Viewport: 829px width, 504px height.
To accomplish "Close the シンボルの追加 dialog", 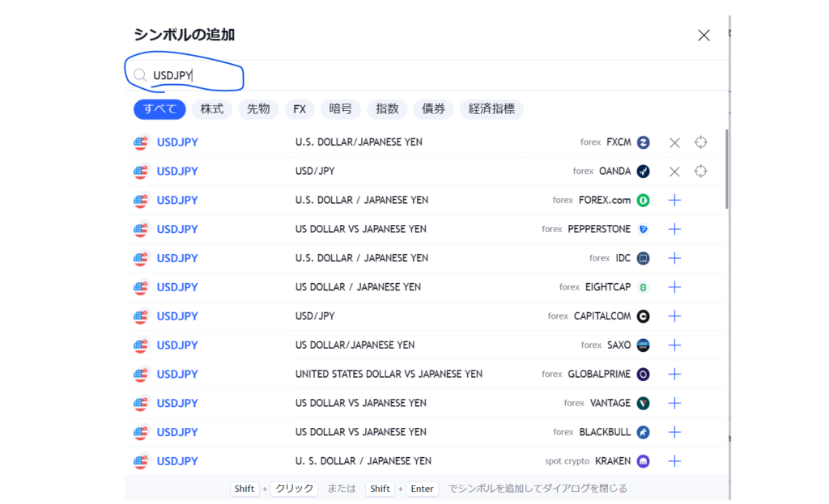I will 704,36.
